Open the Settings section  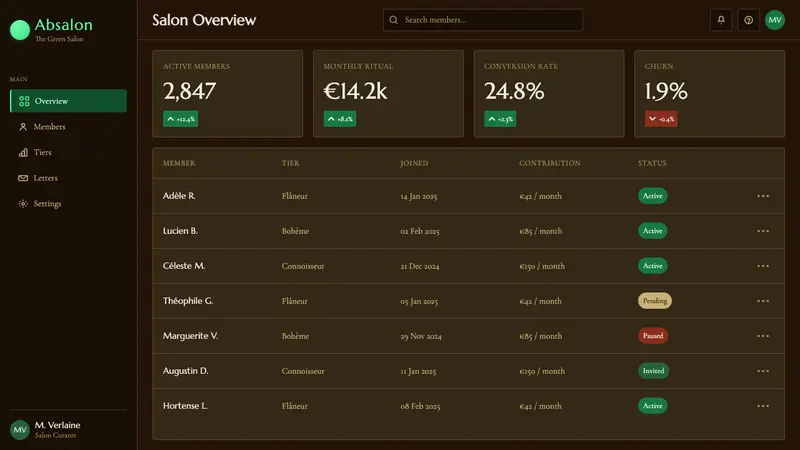(68, 204)
